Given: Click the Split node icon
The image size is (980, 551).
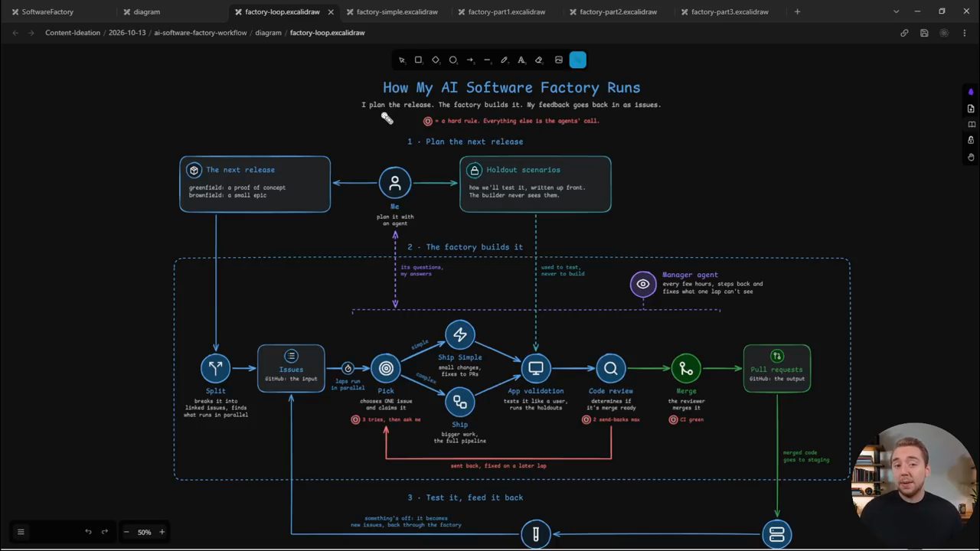Looking at the screenshot, I should 216,368.
